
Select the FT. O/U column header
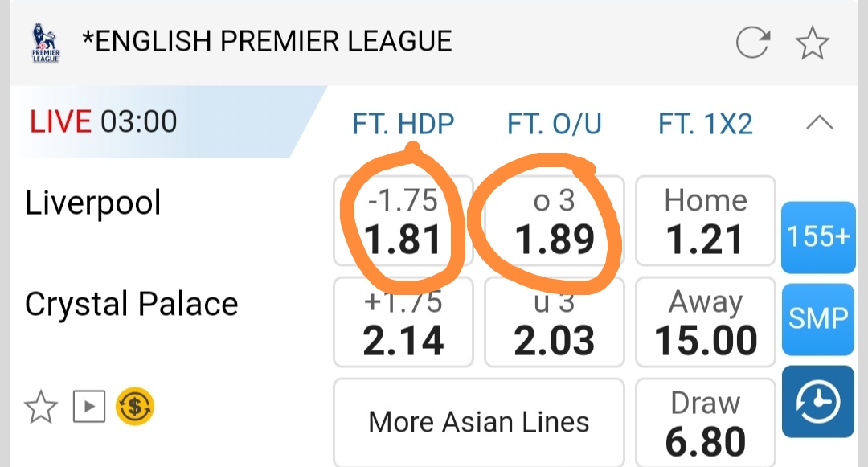tap(555, 124)
